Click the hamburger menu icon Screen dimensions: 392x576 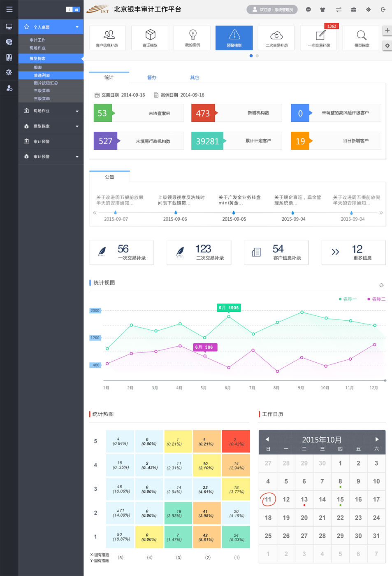pyautogui.click(x=9, y=9)
